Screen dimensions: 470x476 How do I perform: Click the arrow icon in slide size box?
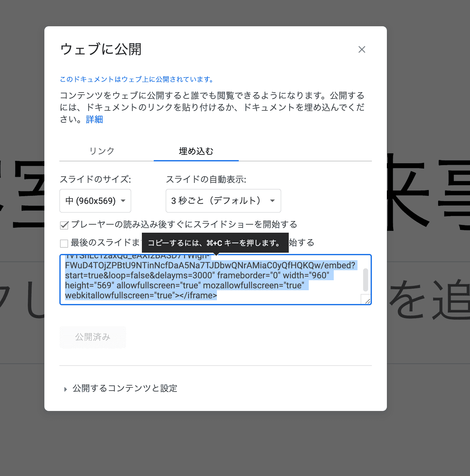coord(123,201)
